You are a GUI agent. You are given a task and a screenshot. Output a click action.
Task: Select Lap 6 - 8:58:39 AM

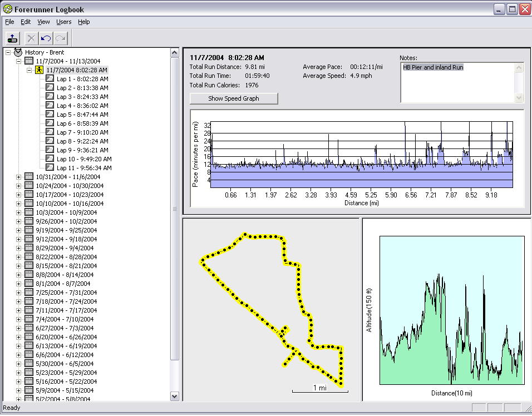pos(82,123)
